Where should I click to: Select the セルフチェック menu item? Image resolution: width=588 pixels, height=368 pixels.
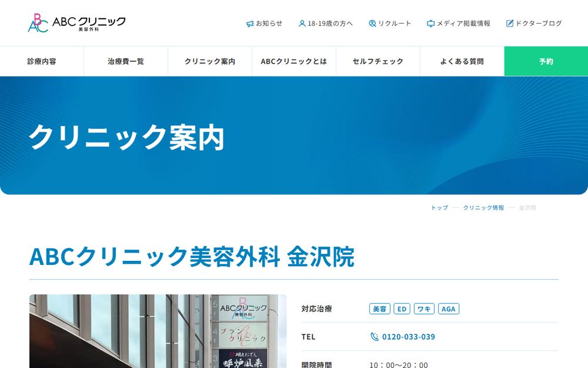click(x=378, y=61)
